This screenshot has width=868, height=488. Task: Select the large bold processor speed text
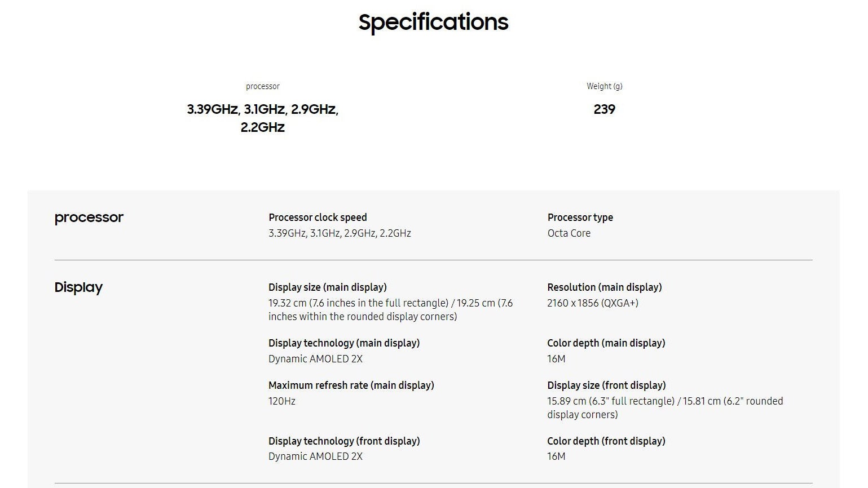[262, 118]
